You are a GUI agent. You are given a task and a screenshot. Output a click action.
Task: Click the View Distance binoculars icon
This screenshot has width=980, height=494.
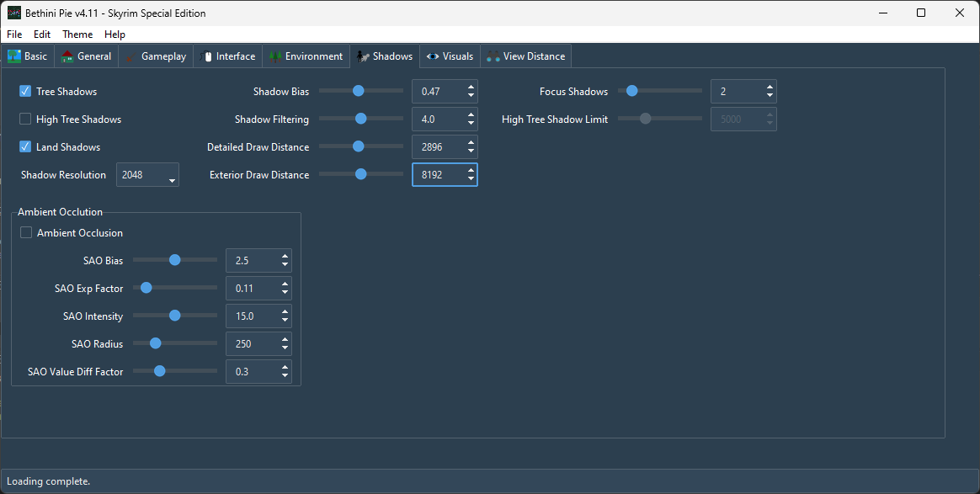[x=493, y=56]
